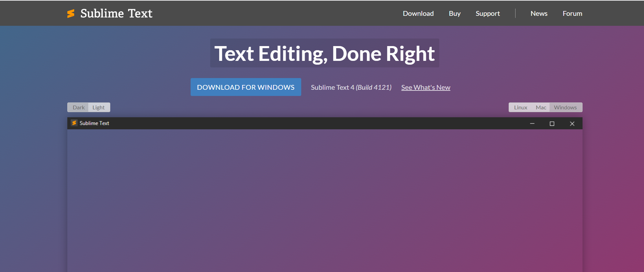Close the Sublime Text demo window
The width and height of the screenshot is (644, 272).
coord(572,123)
